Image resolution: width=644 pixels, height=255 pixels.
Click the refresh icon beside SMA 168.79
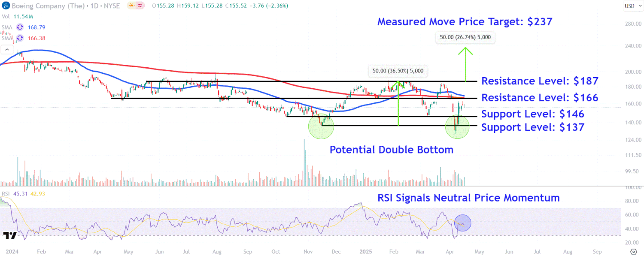coord(20,27)
